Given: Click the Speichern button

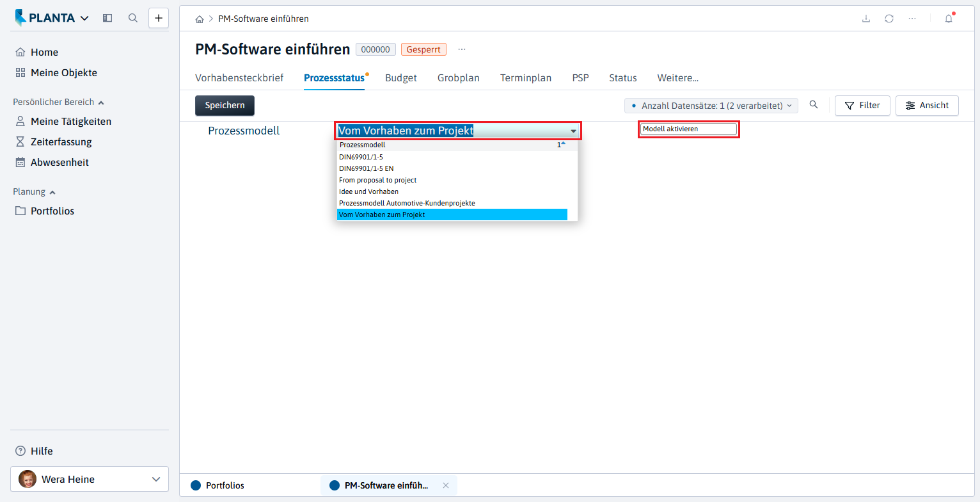Looking at the screenshot, I should pos(225,106).
